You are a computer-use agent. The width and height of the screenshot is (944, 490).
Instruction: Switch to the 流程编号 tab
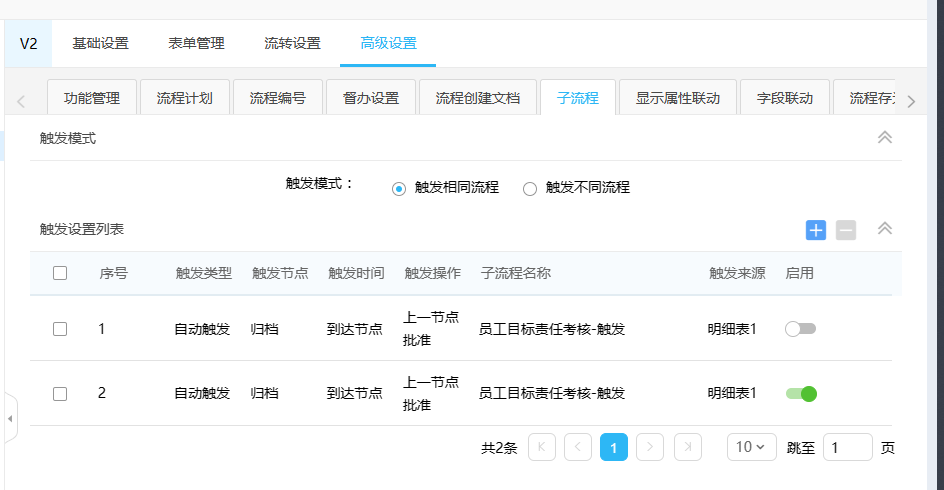coord(277,98)
